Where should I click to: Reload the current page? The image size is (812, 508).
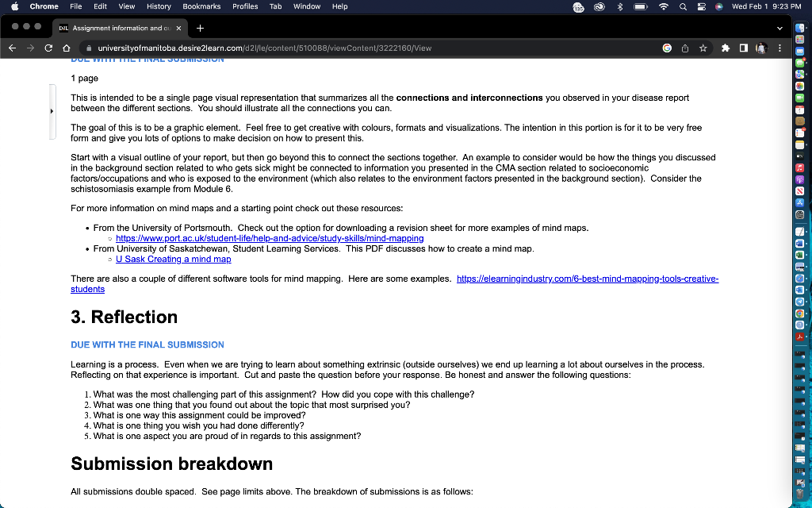[48, 48]
